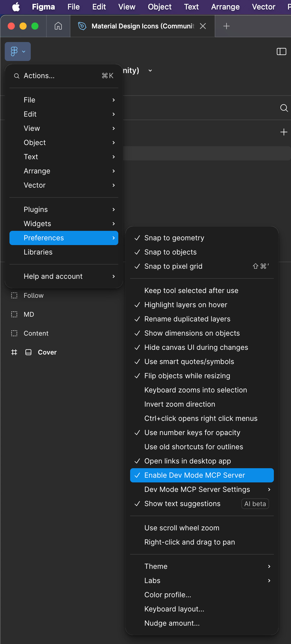The width and height of the screenshot is (291, 644).
Task: Click the Material Design Icons tab pen icon
Action: (x=82, y=26)
